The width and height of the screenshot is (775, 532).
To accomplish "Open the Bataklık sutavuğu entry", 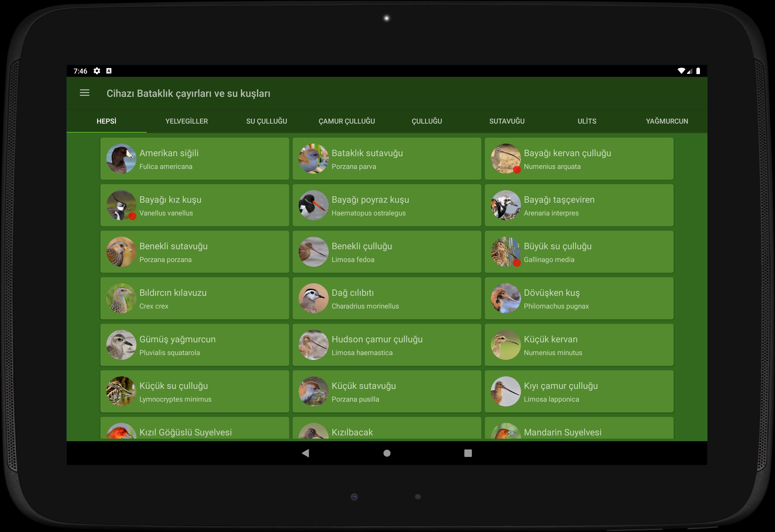I will pyautogui.click(x=387, y=159).
